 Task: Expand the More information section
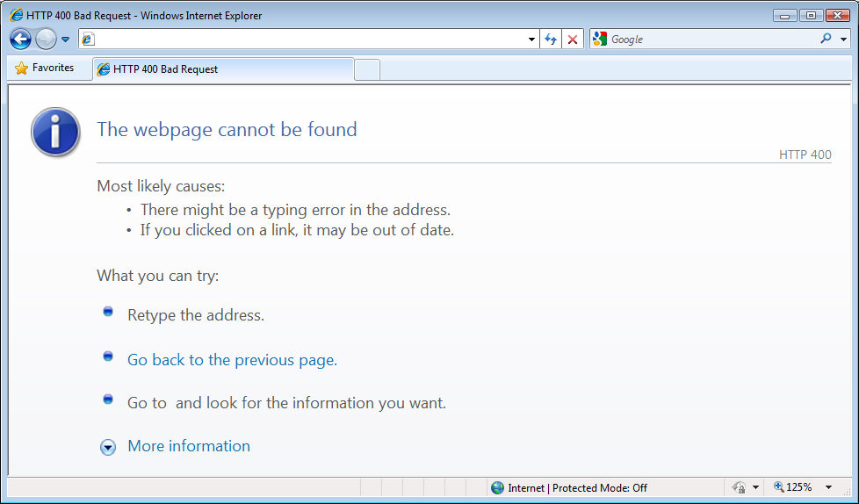click(108, 447)
